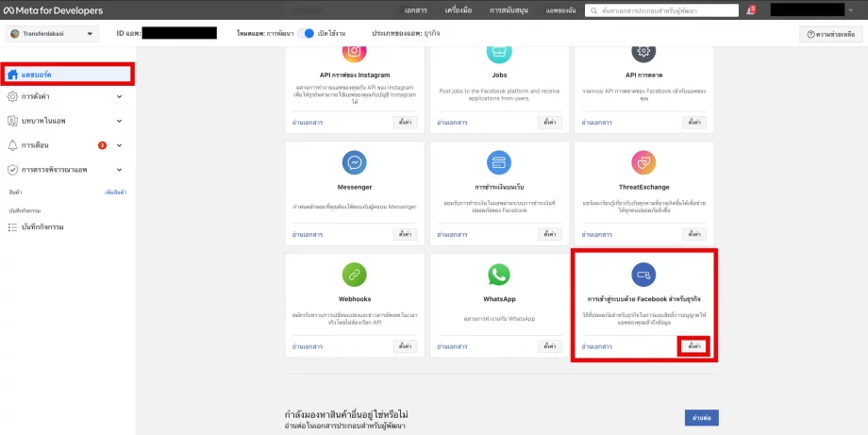This screenshot has height=435, width=868.
Task: Click the เพิ่มสินค้า add product link
Action: (x=116, y=192)
